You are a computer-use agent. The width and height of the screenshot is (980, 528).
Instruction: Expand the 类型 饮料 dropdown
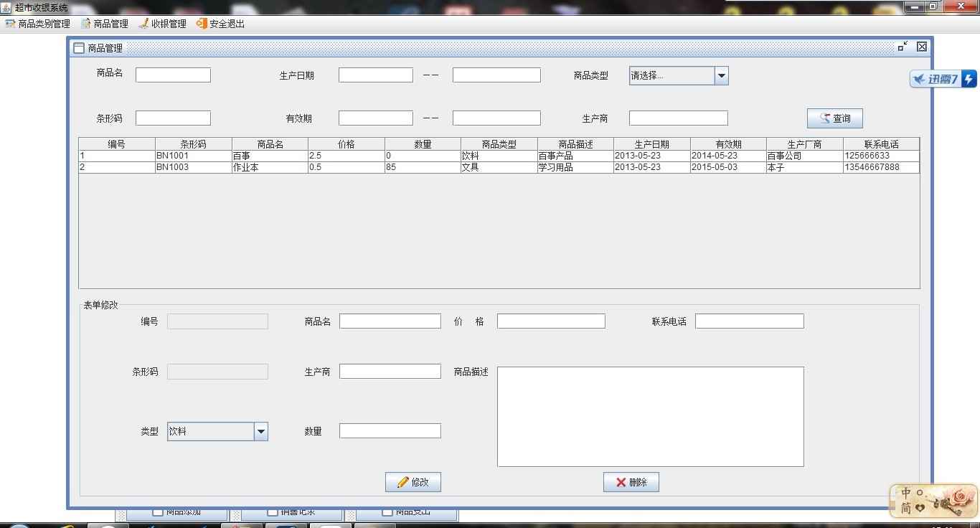click(260, 431)
